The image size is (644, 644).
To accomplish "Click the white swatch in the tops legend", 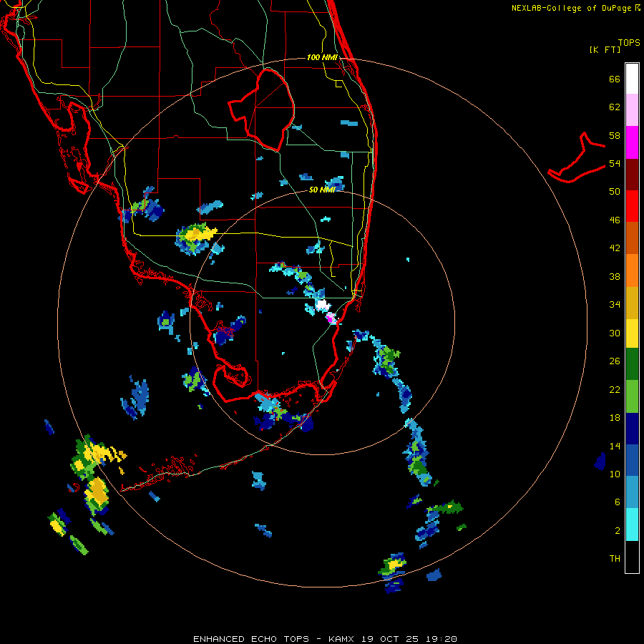I will tap(632, 79).
